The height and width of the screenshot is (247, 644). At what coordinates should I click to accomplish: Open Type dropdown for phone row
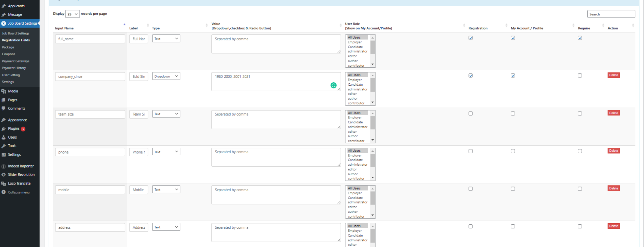[166, 151]
